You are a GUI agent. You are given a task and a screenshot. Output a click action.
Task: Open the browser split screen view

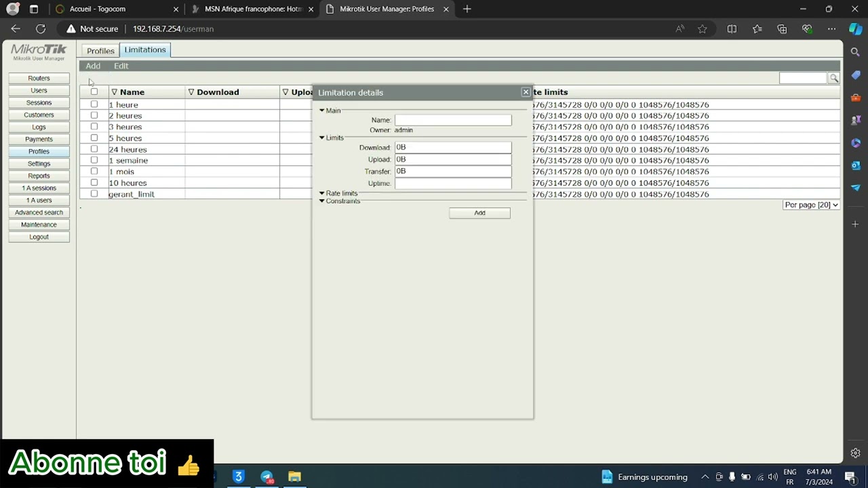[x=732, y=29]
